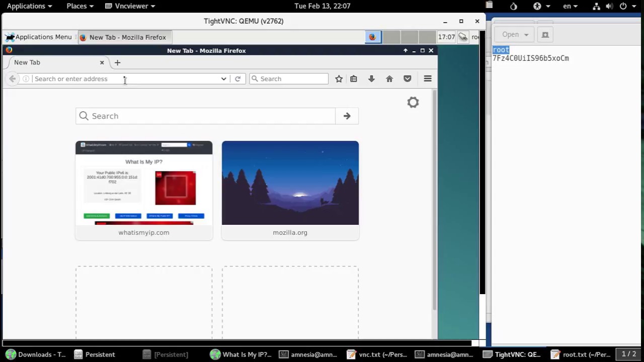
Task: Open the host Places menu
Action: [80, 6]
